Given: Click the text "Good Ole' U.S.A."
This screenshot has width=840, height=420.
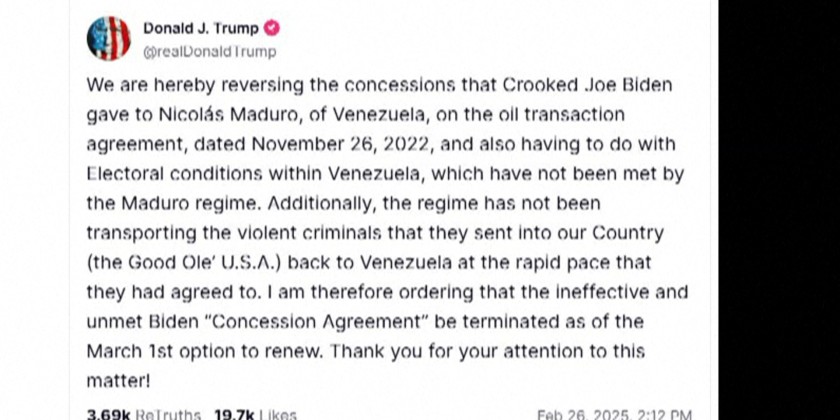Looking at the screenshot, I should pyautogui.click(x=177, y=262).
